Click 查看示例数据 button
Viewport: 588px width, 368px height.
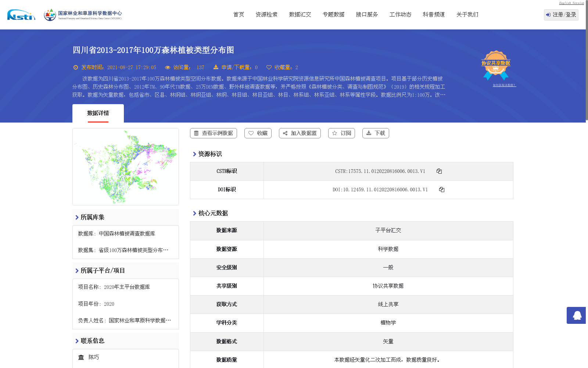pyautogui.click(x=214, y=133)
